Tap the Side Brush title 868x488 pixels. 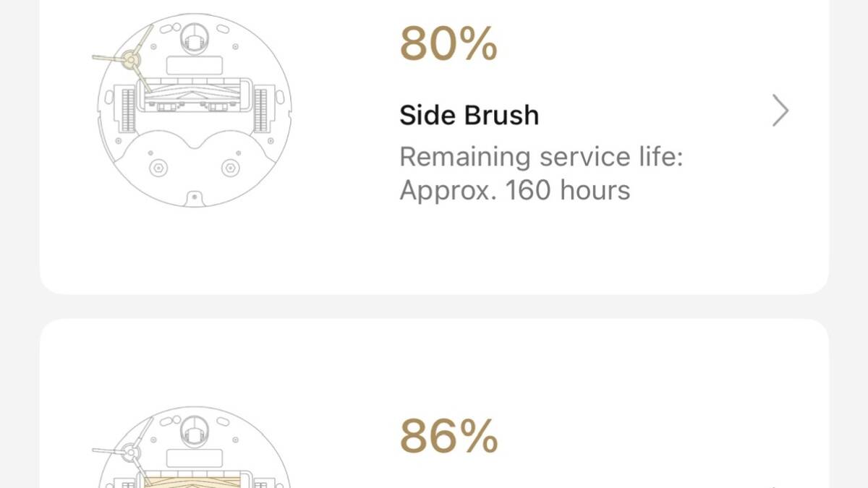[x=469, y=115]
